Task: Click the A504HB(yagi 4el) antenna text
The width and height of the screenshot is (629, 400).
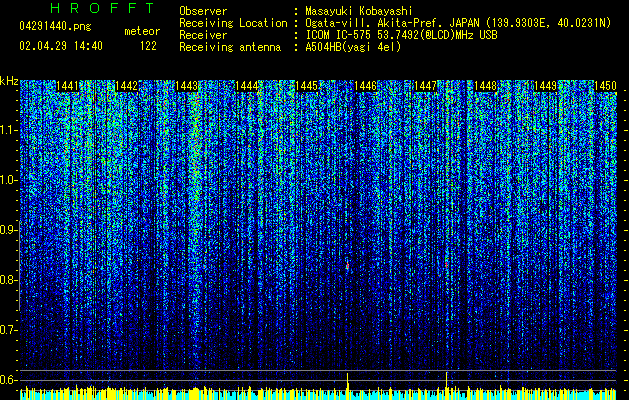Action: (353, 47)
